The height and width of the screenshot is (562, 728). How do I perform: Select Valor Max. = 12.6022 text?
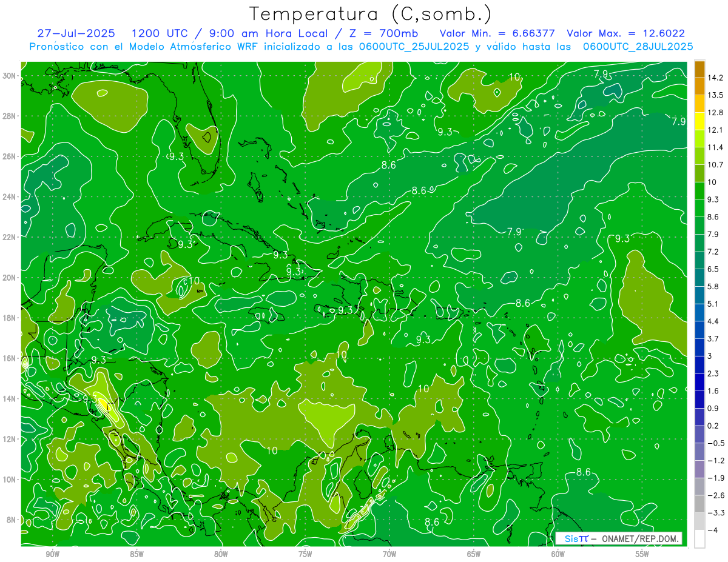point(626,33)
